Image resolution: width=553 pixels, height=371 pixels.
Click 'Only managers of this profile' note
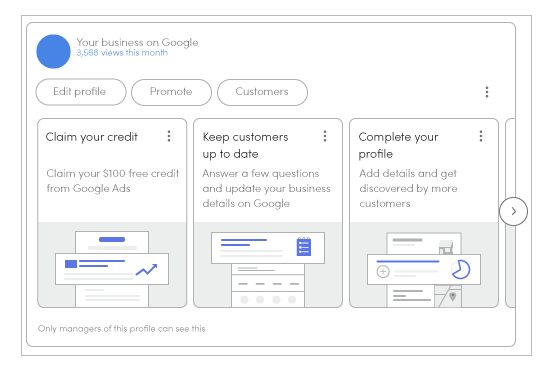tap(122, 329)
